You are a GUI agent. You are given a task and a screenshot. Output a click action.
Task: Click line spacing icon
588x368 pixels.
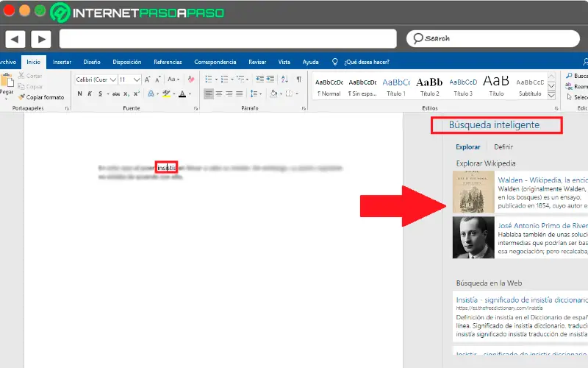[x=254, y=94]
